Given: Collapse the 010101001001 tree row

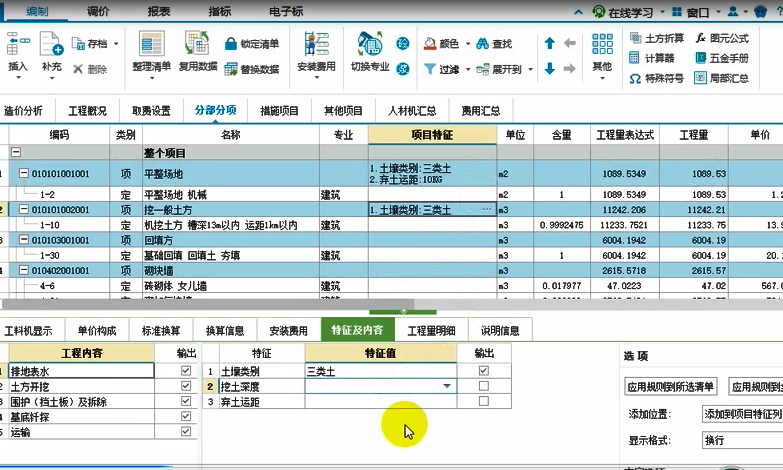Looking at the screenshot, I should (x=24, y=173).
